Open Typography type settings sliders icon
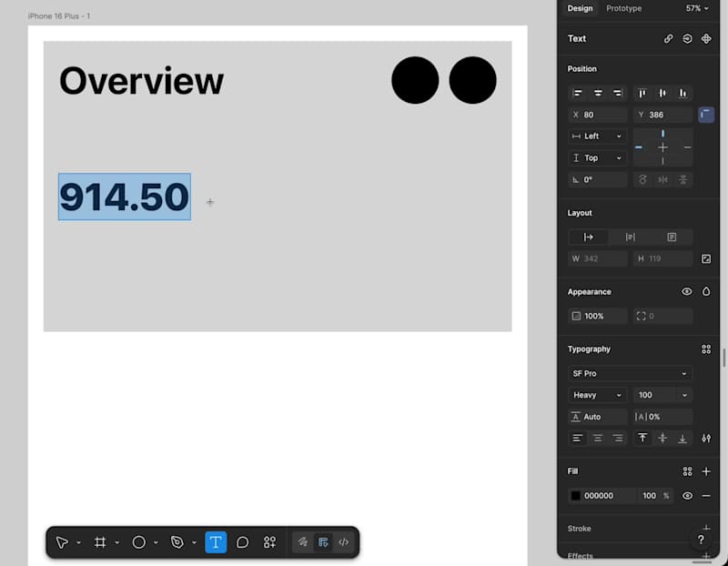Image resolution: width=728 pixels, height=566 pixels. [x=706, y=439]
